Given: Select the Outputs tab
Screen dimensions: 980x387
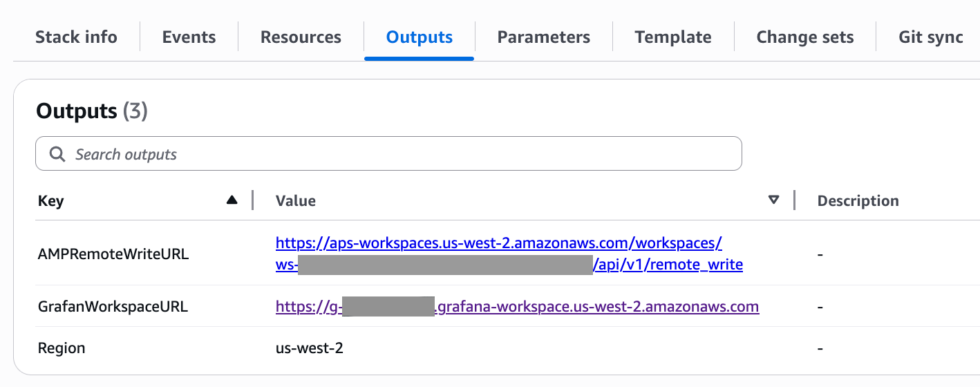Looking at the screenshot, I should pos(420,37).
